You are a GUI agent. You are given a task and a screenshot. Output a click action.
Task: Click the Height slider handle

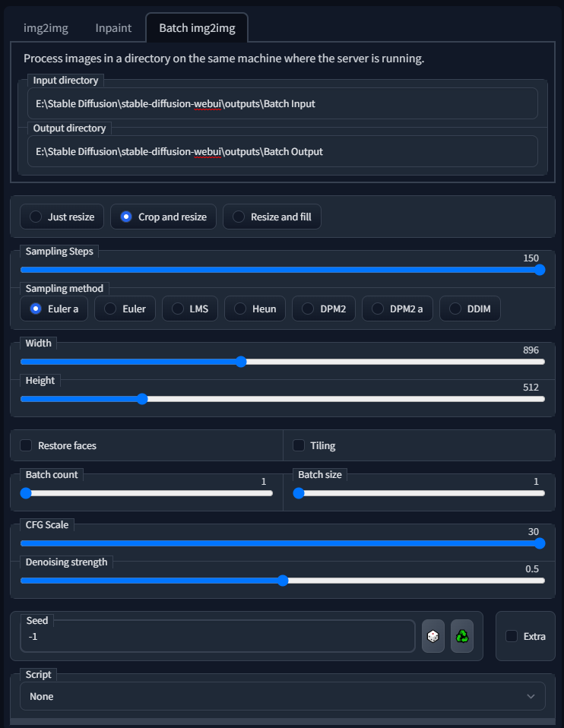[x=142, y=399]
